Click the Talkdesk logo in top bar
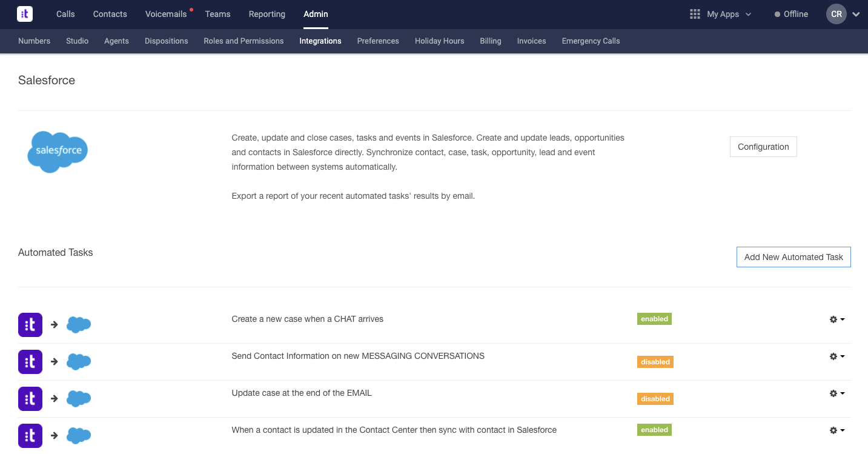 click(x=25, y=14)
